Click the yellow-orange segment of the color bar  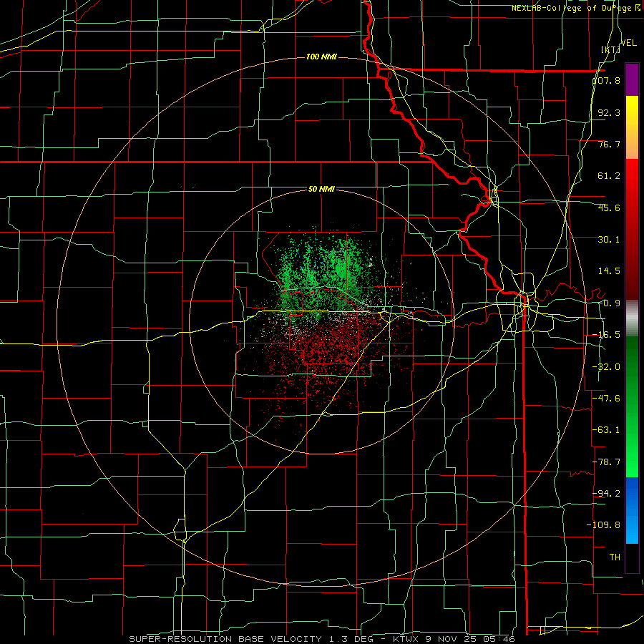(x=632, y=127)
